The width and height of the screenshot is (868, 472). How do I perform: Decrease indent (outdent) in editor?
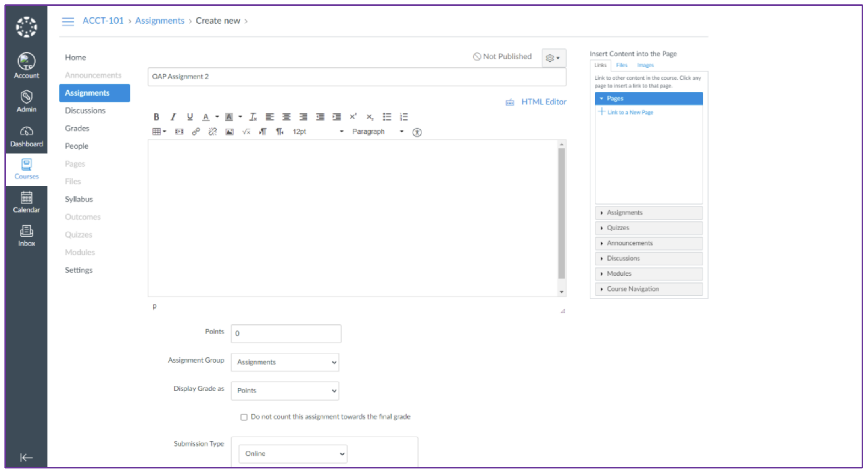320,117
